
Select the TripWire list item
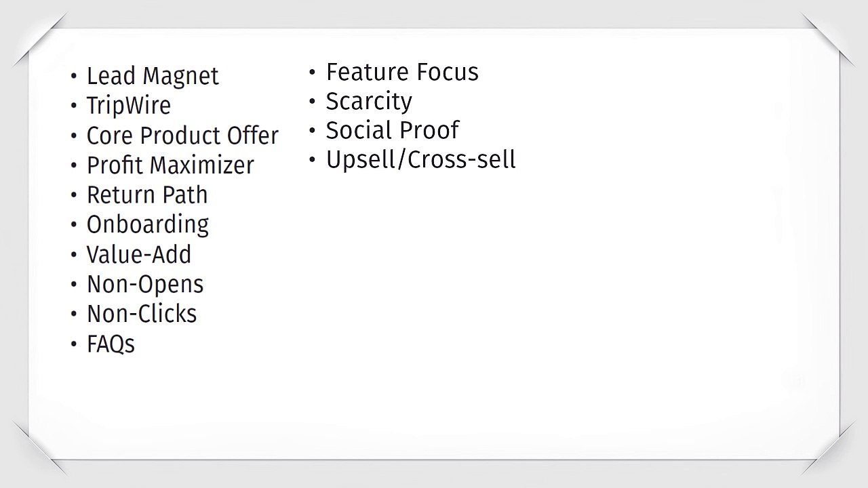coord(128,106)
